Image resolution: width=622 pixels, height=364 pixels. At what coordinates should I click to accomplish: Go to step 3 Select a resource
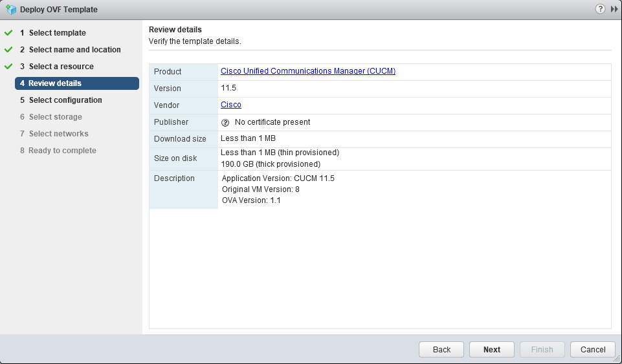57,66
